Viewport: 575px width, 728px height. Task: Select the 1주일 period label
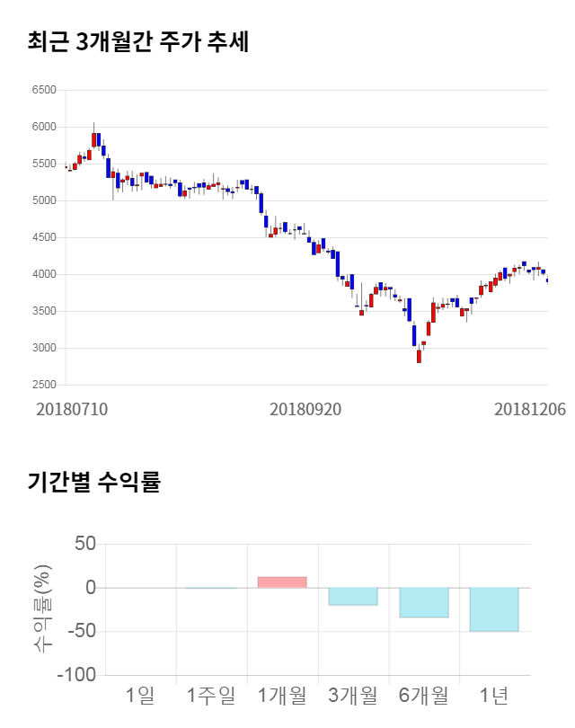pyautogui.click(x=211, y=695)
